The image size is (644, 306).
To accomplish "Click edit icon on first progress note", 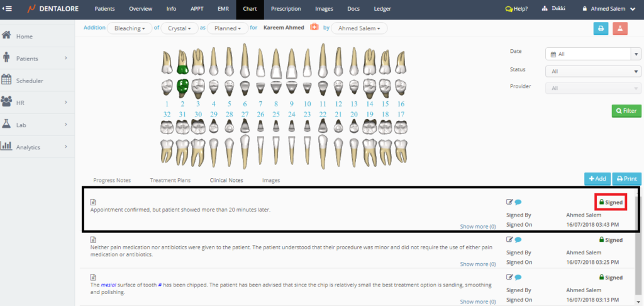I will tap(510, 202).
